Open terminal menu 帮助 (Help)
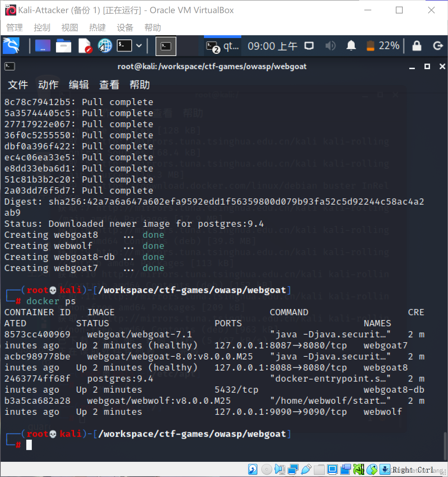 pos(140,85)
